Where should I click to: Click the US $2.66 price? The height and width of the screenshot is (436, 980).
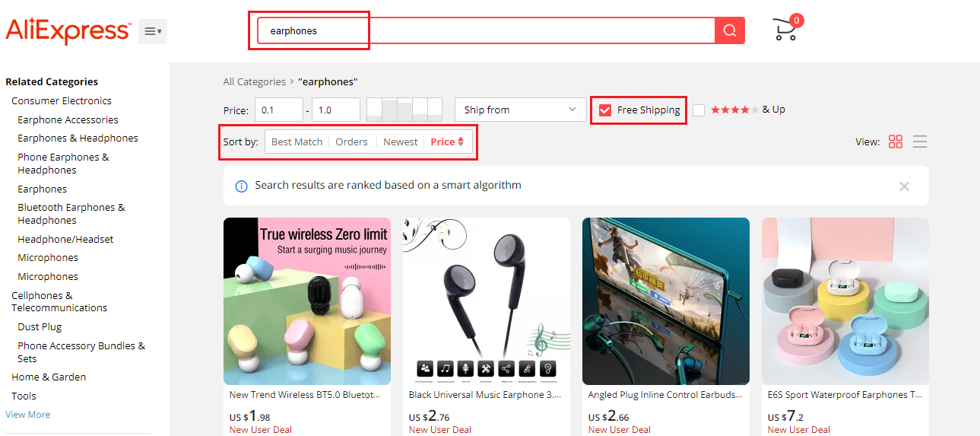[x=609, y=415]
